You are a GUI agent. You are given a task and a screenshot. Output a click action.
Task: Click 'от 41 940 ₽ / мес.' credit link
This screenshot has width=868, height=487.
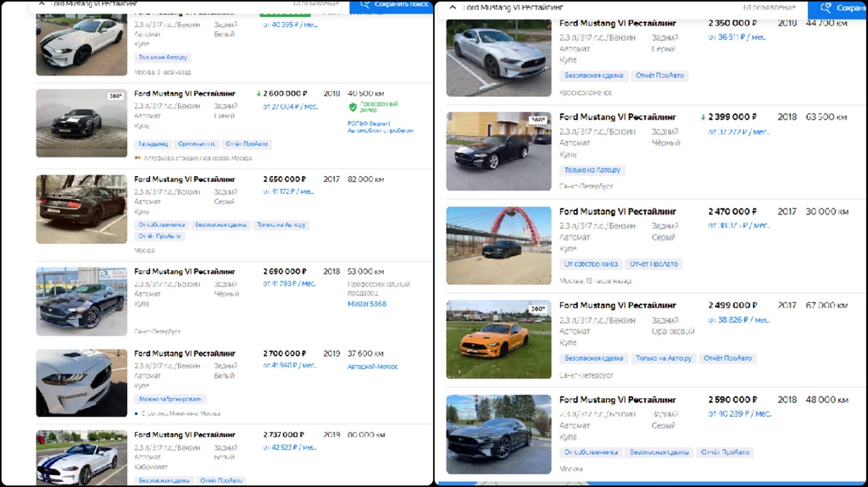point(290,365)
